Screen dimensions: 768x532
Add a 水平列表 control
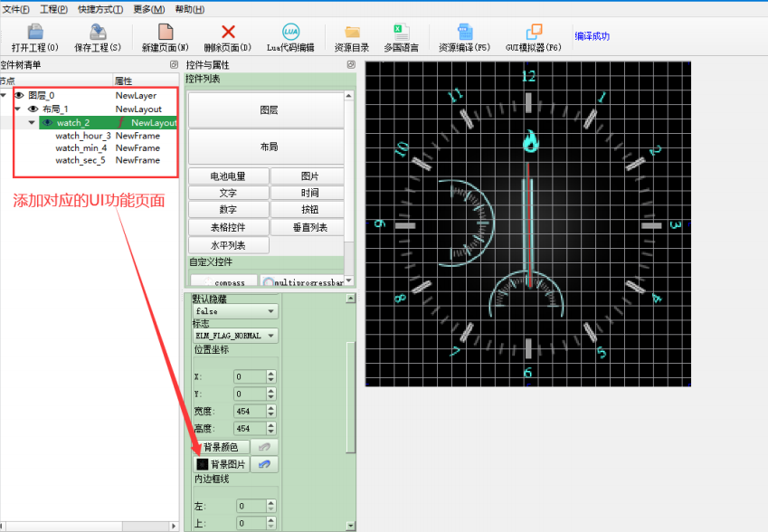click(229, 245)
